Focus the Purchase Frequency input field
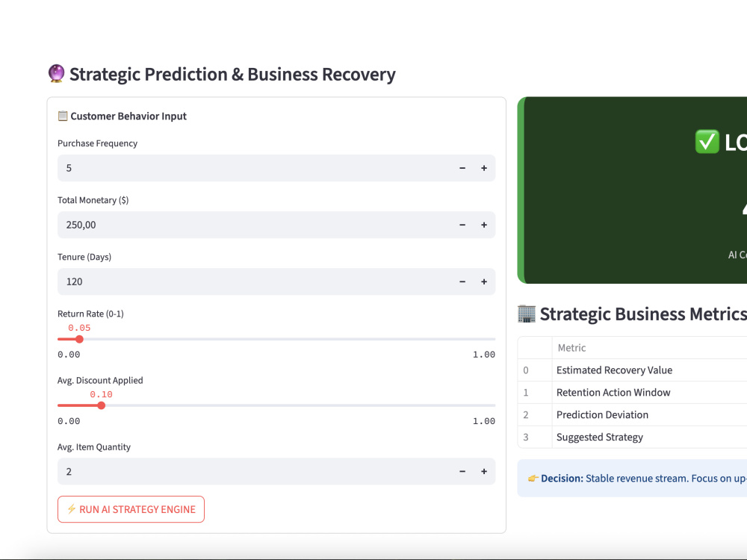The image size is (747, 560). pyautogui.click(x=255, y=168)
